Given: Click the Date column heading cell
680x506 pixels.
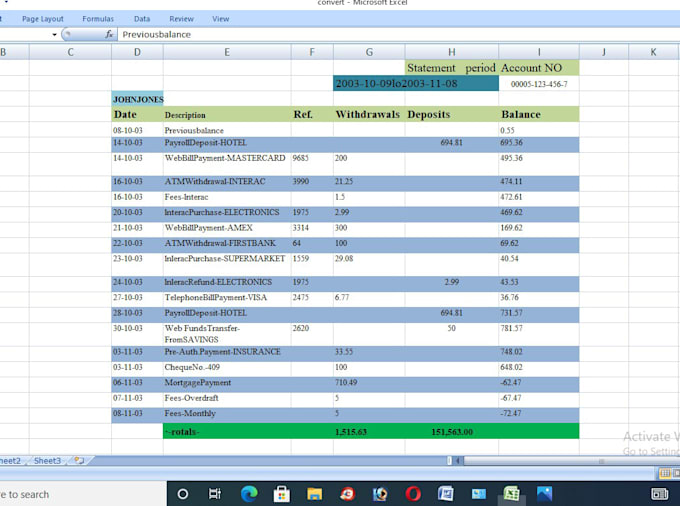Looking at the screenshot, I should (137, 114).
